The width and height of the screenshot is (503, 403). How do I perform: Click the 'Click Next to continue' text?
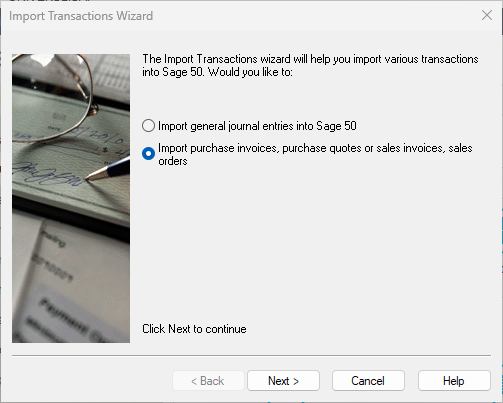click(x=194, y=329)
